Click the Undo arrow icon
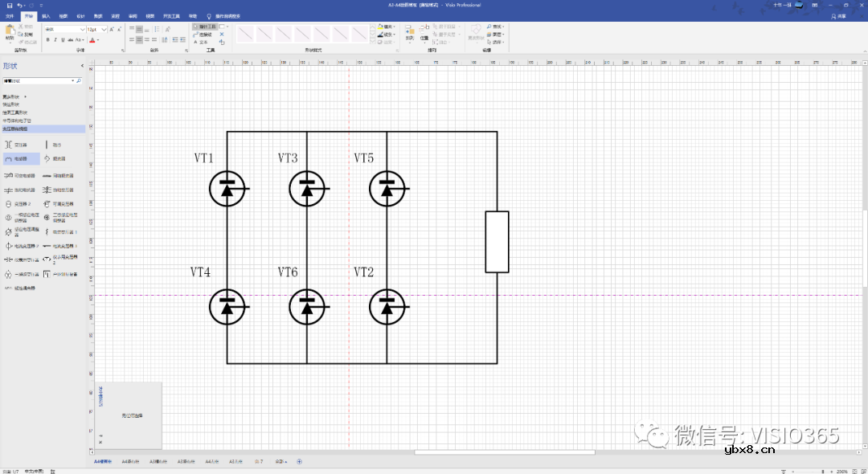 (18, 6)
